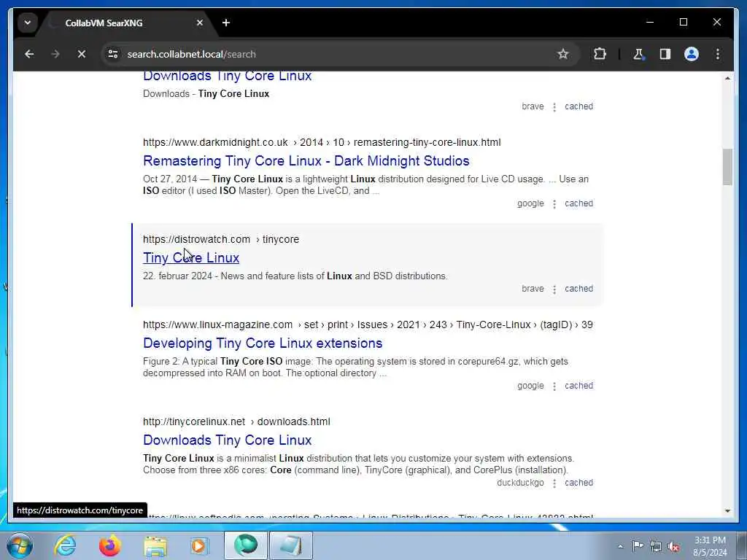The width and height of the screenshot is (747, 560).
Task: Click the scrollbar down arrow
Action: coord(727,510)
